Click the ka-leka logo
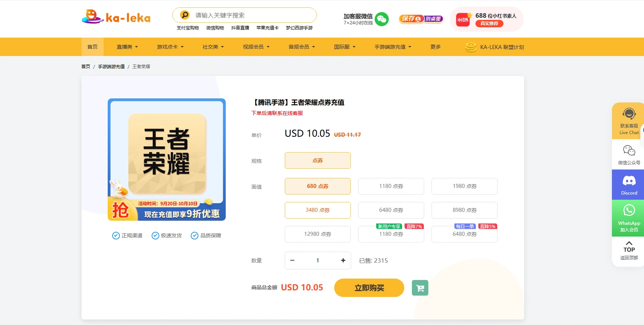Viewport: 644px width, 325px height. [116, 17]
